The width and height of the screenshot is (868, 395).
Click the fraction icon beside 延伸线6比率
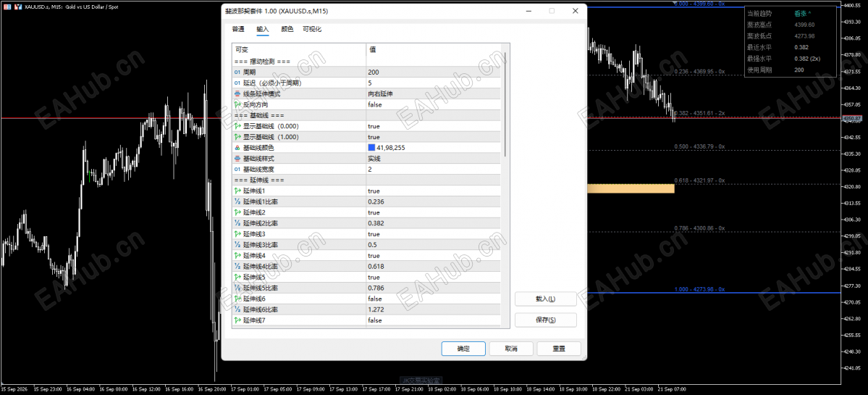[237, 309]
